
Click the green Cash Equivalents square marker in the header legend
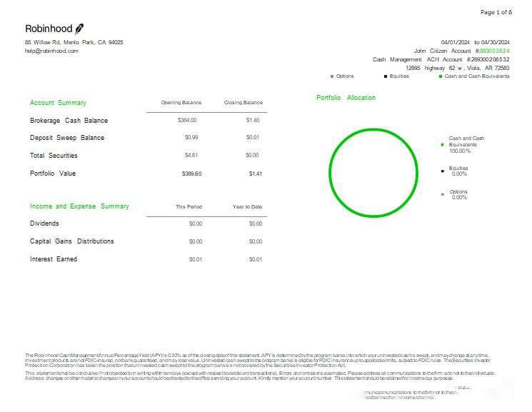(x=441, y=76)
